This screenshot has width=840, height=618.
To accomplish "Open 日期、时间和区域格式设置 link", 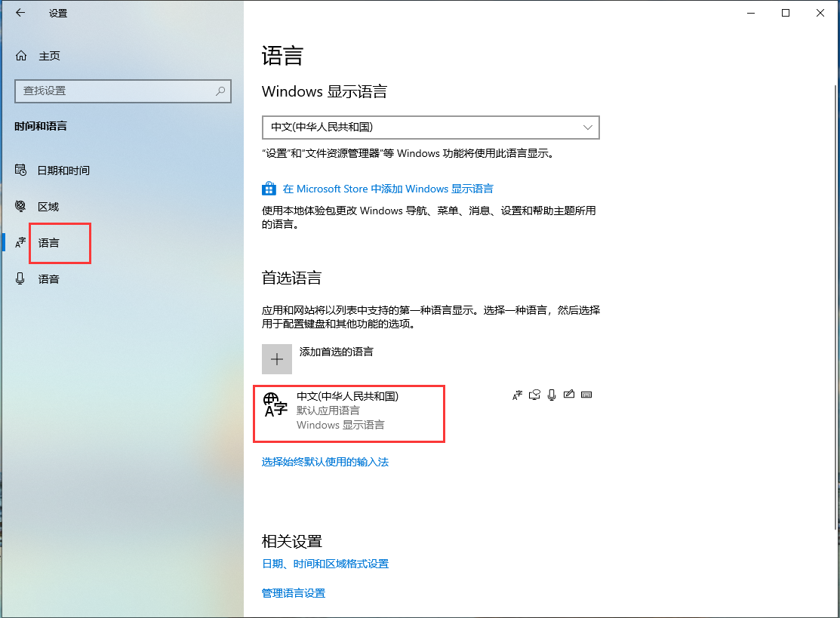I will point(325,564).
